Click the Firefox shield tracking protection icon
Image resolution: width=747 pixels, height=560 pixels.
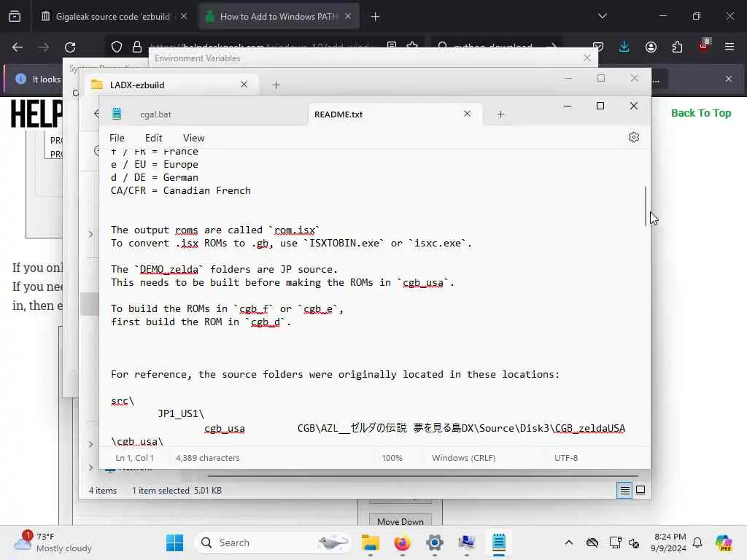117,47
